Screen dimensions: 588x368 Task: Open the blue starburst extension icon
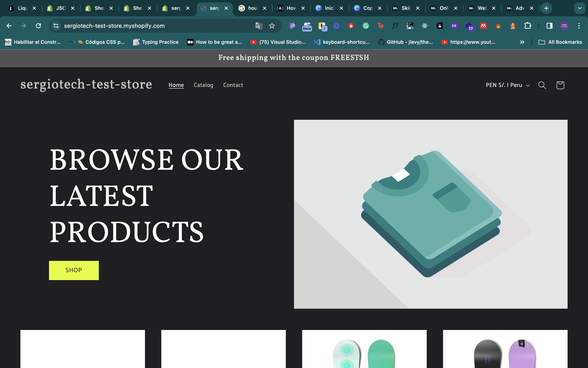[x=336, y=26]
